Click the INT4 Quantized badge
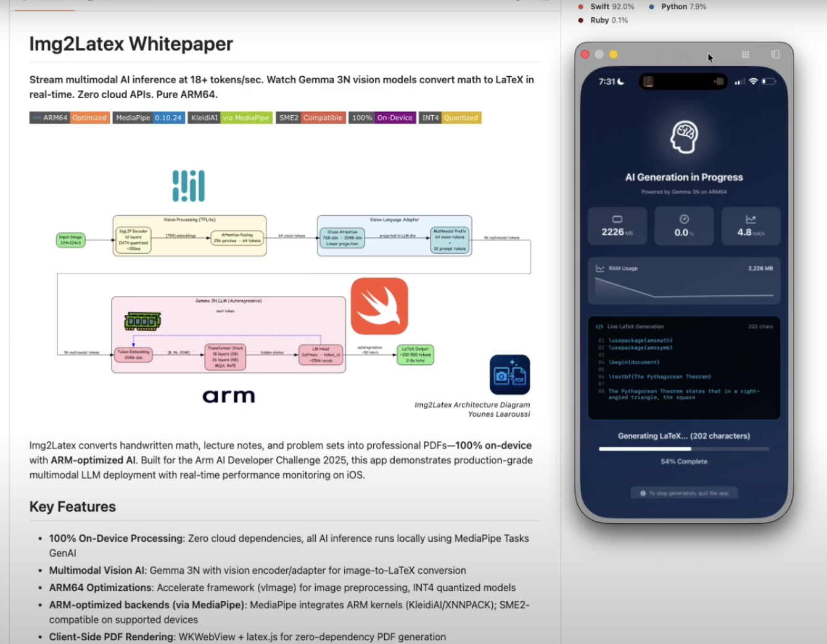 tap(450, 118)
